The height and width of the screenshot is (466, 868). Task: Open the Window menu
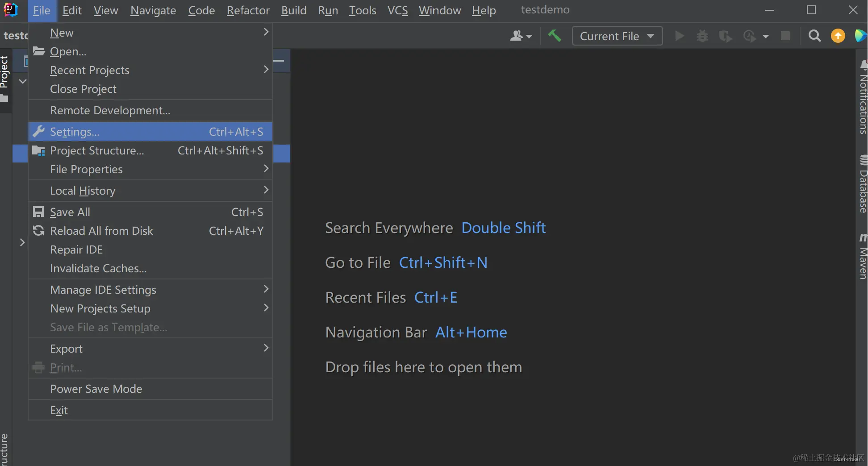point(440,10)
